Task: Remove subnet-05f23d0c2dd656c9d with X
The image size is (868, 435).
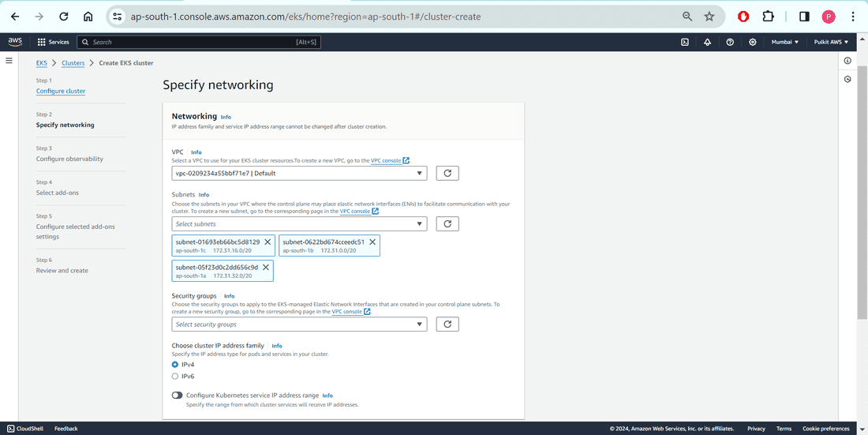Action: (266, 267)
